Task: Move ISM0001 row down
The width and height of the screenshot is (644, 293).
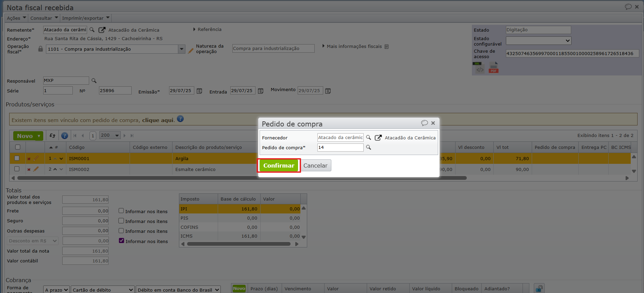Action: coord(61,159)
